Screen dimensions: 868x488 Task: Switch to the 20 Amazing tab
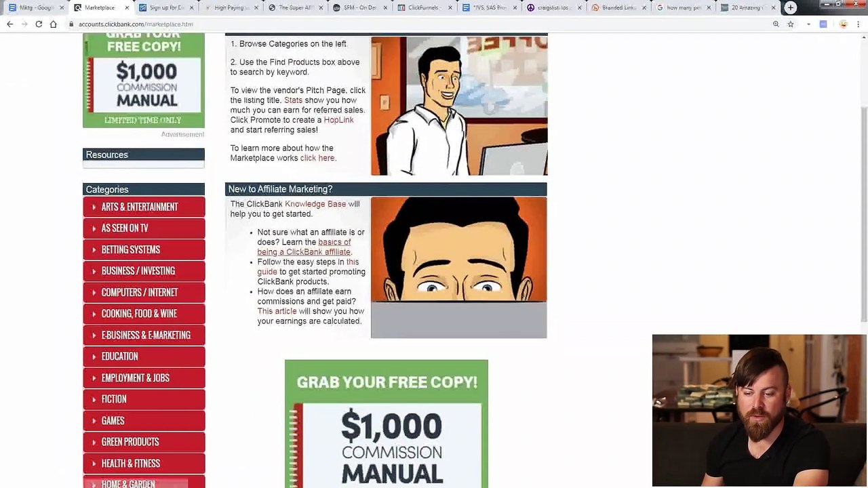coord(749,7)
